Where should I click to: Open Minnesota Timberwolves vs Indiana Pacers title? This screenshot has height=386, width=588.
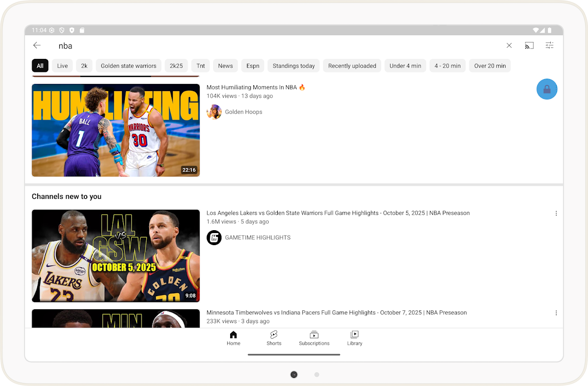pos(337,313)
